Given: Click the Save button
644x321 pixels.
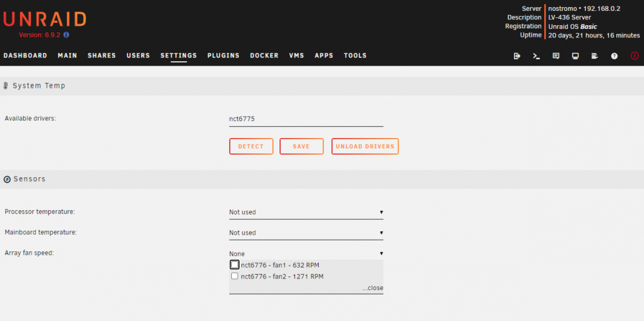Looking at the screenshot, I should click(301, 146).
